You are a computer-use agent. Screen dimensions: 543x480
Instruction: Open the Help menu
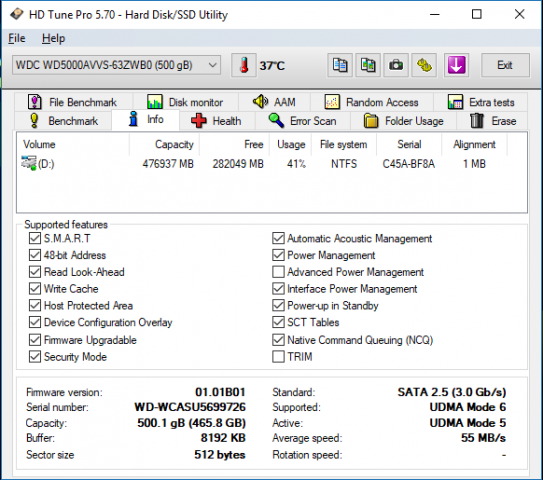point(53,38)
